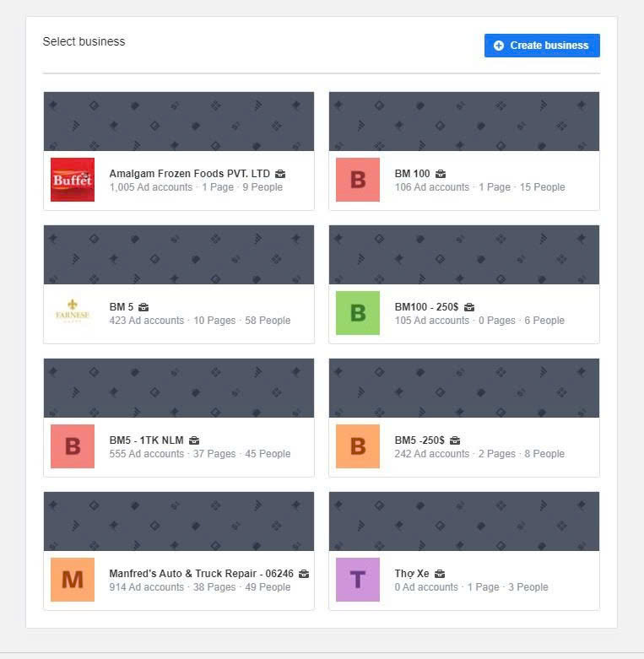The height and width of the screenshot is (659, 644).
Task: Click the cover banner above Manfred's Auto card
Action: (x=179, y=521)
